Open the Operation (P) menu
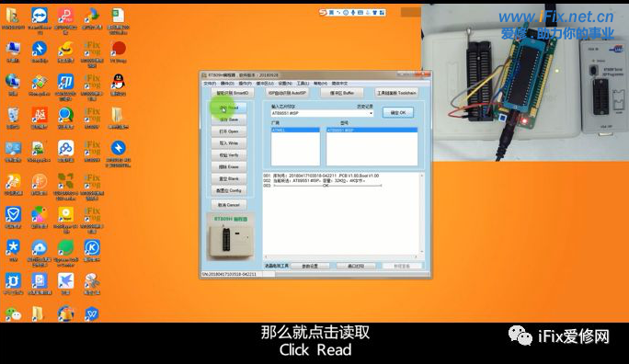 point(246,84)
